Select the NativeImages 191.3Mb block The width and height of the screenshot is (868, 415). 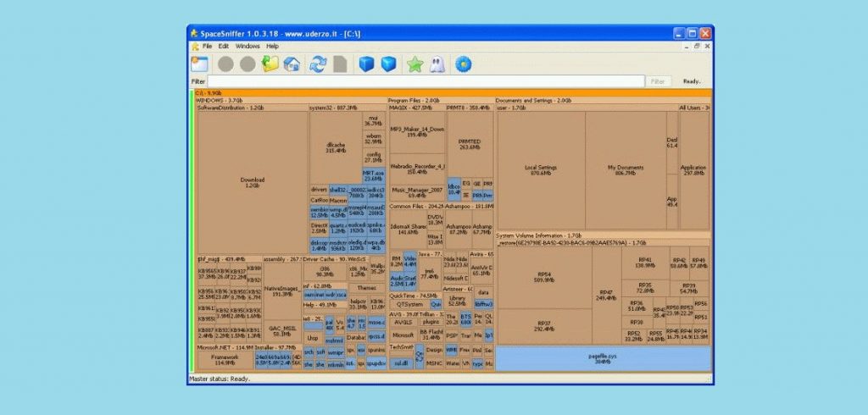(x=282, y=291)
